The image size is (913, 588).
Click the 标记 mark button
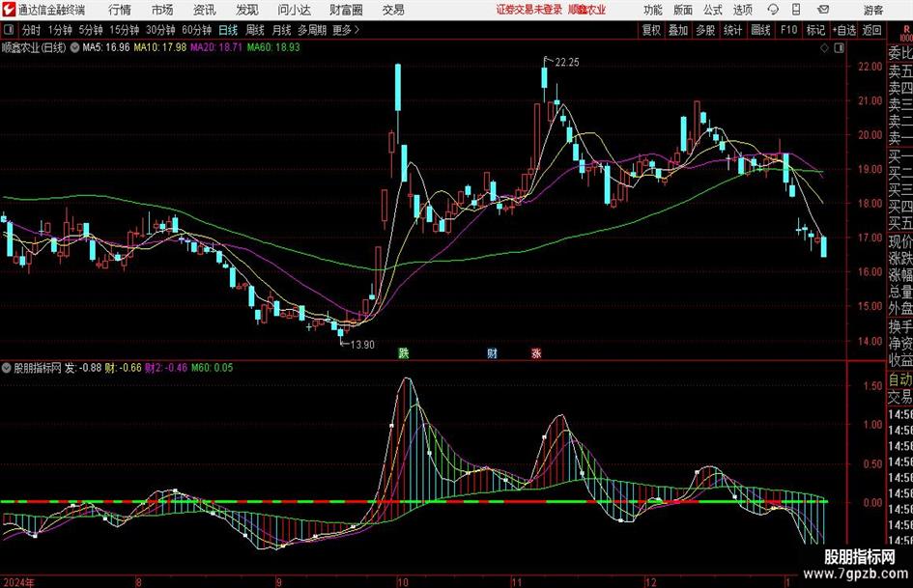[x=815, y=30]
